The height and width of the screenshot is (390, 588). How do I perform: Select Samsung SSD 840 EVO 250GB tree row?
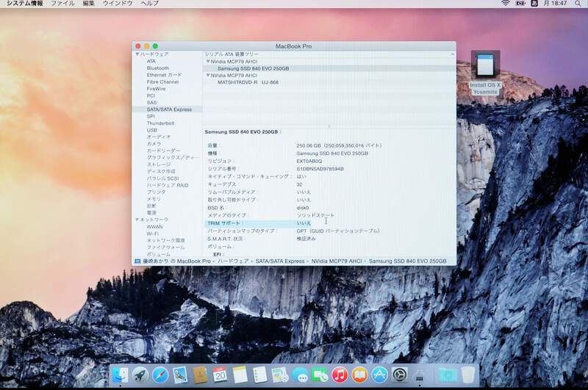(x=329, y=68)
